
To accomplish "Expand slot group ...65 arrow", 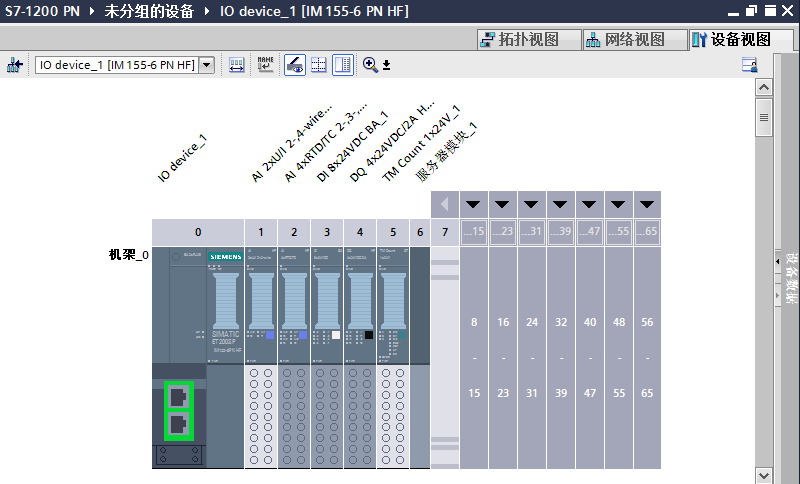I will tap(647, 205).
